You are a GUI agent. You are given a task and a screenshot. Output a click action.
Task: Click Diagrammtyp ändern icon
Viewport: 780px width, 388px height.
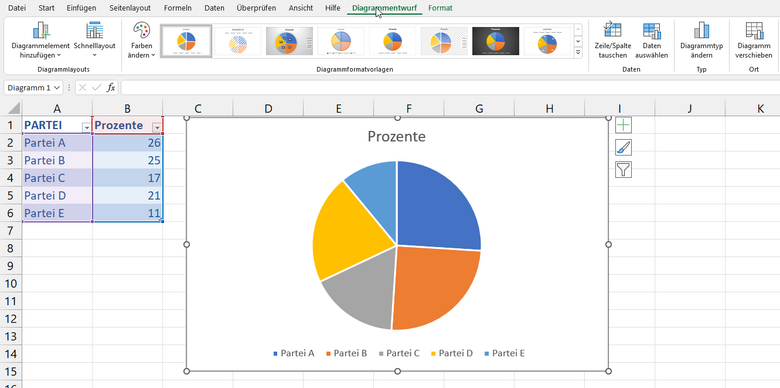pos(701,30)
